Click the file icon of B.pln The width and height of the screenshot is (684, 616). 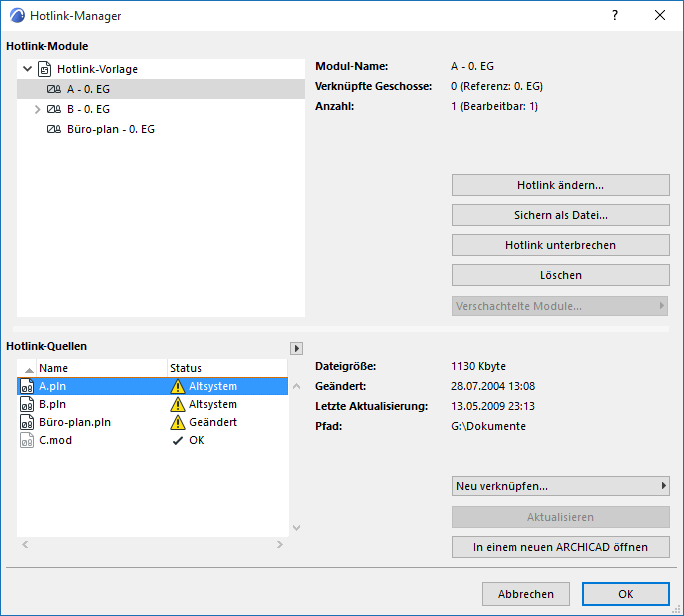point(27,404)
